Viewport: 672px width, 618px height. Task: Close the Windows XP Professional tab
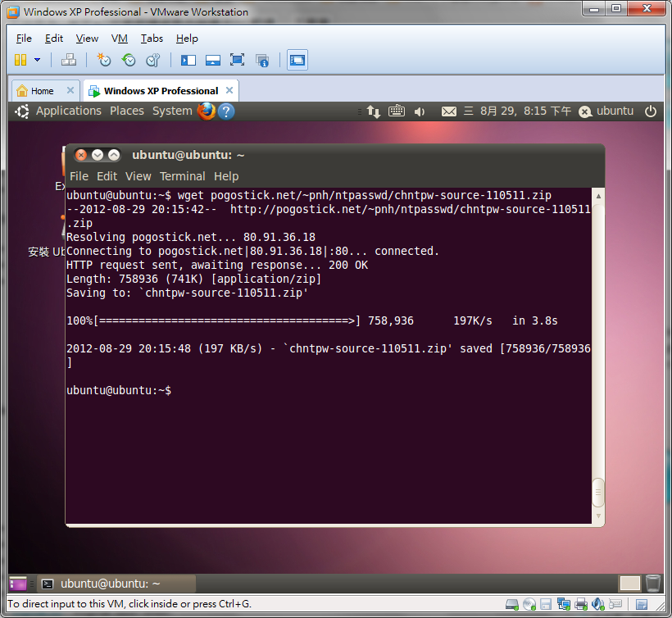click(229, 90)
